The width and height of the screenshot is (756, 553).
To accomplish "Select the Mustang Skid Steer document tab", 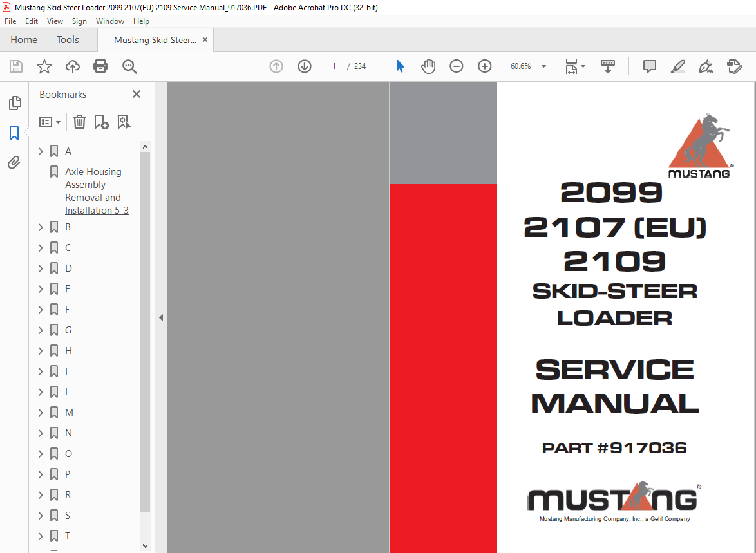I will pyautogui.click(x=155, y=40).
